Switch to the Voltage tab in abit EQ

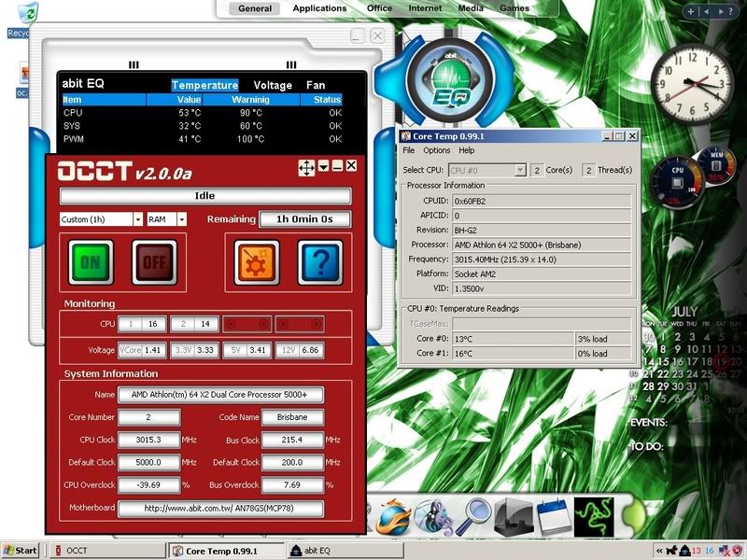(273, 85)
